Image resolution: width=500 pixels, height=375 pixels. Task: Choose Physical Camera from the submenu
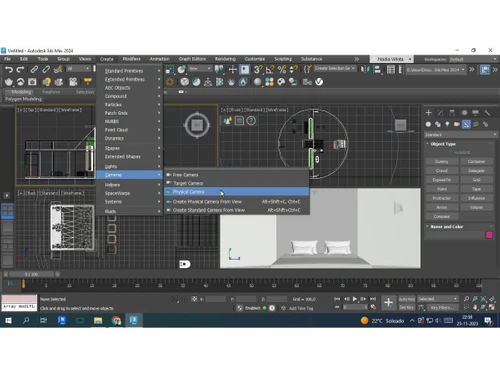coord(236,192)
